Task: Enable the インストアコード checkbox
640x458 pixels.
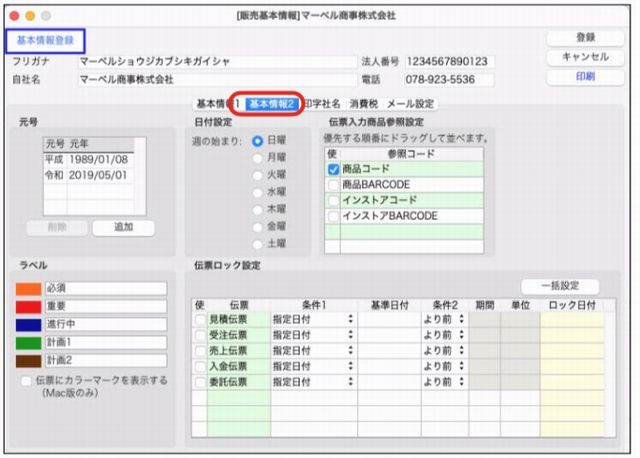Action: click(333, 200)
